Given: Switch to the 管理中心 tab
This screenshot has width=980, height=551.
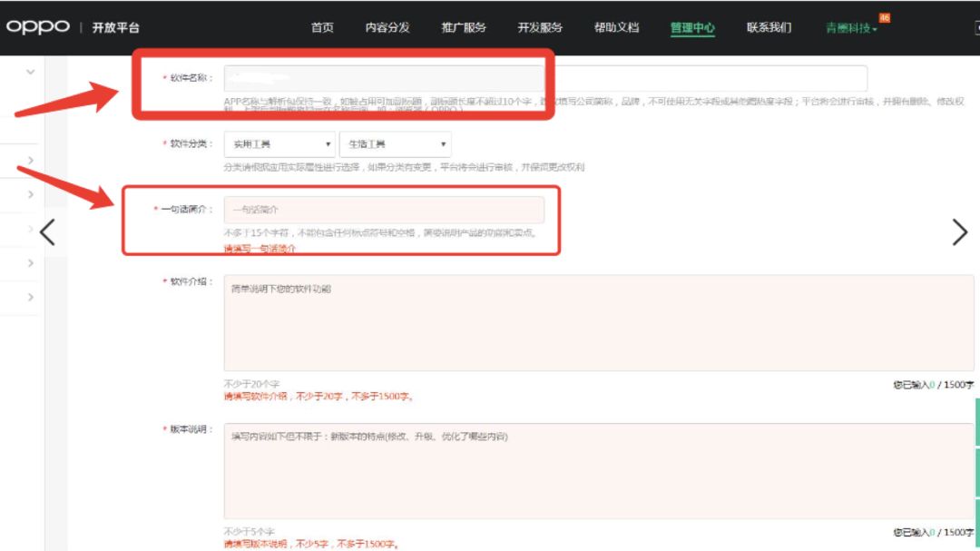Looking at the screenshot, I should [692, 28].
